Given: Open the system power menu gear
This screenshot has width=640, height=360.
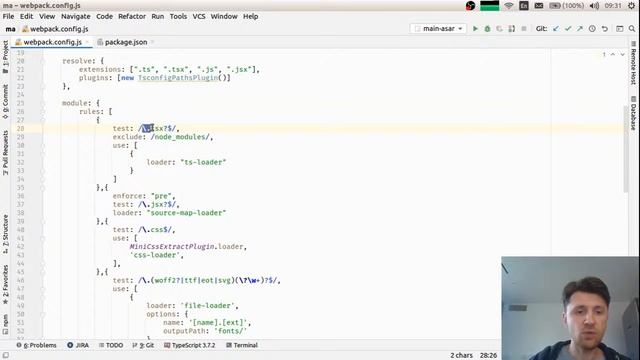Looking at the screenshot, I should pos(631,5).
